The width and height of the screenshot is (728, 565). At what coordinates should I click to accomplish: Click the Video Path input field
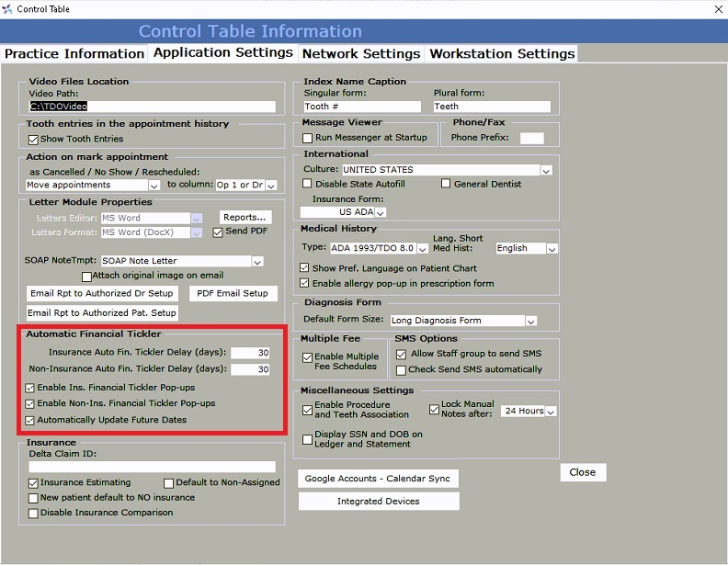tap(151, 107)
